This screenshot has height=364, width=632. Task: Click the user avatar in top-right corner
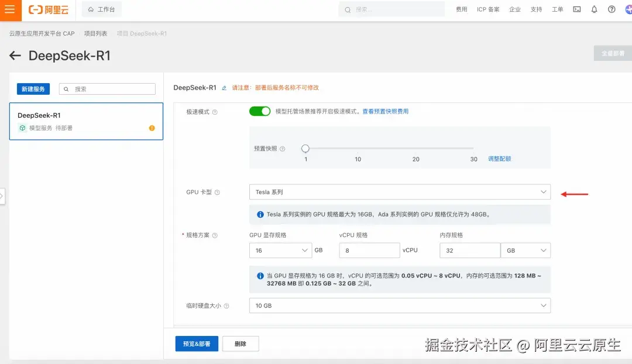click(x=627, y=9)
